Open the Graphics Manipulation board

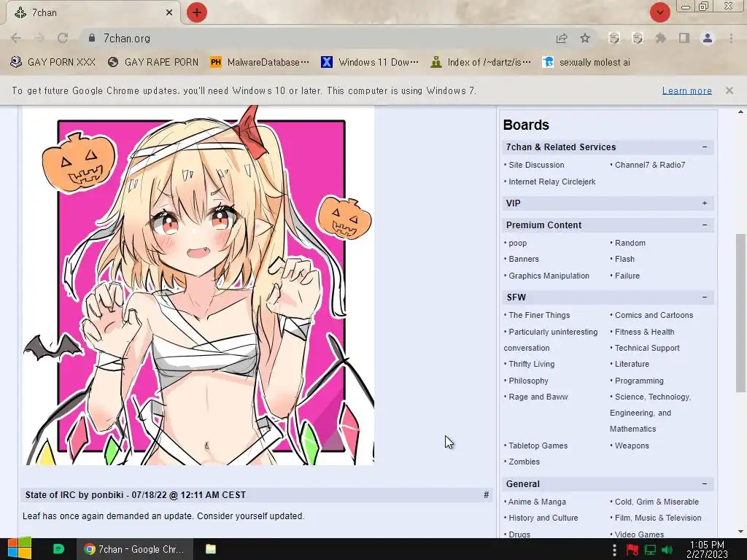549,276
